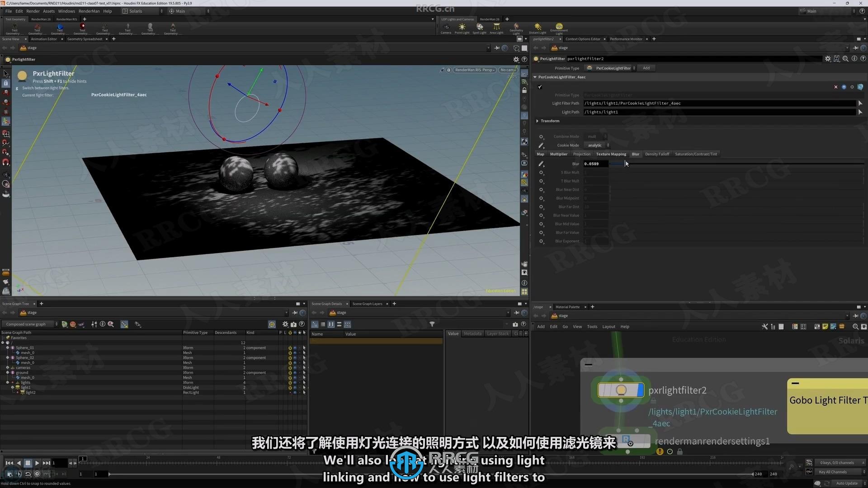868x488 pixels.
Task: Click the Geometry Light shelf tool
Action: coord(516,29)
